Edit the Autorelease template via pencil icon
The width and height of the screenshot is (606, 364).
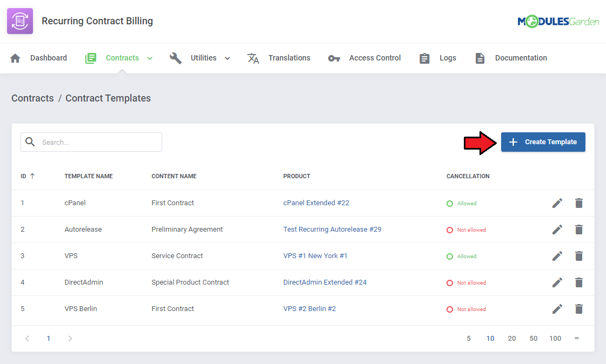coord(557,230)
